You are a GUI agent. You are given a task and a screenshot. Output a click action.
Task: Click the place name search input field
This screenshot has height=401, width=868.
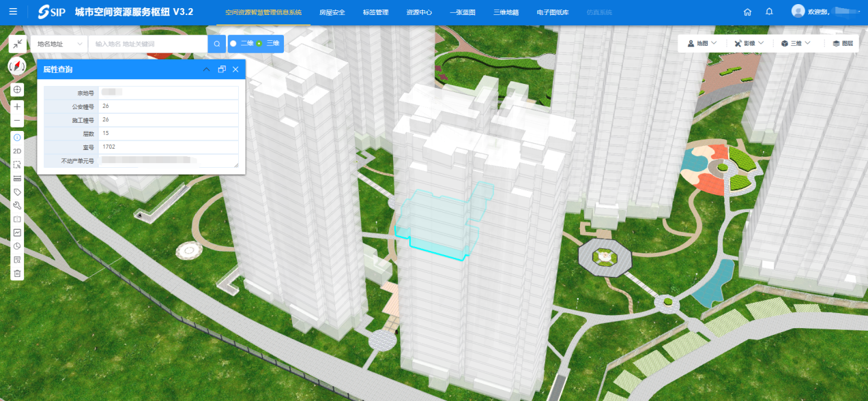point(147,44)
